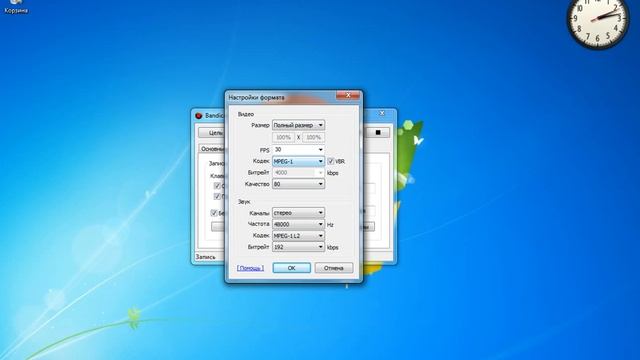The height and width of the screenshot is (360, 640).
Task: Open the Качество dropdown showing 80
Action: tap(298, 184)
